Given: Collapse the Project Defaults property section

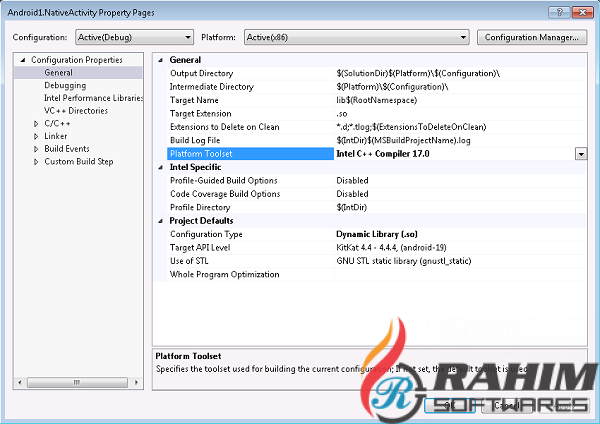Looking at the screenshot, I should 161,221.
